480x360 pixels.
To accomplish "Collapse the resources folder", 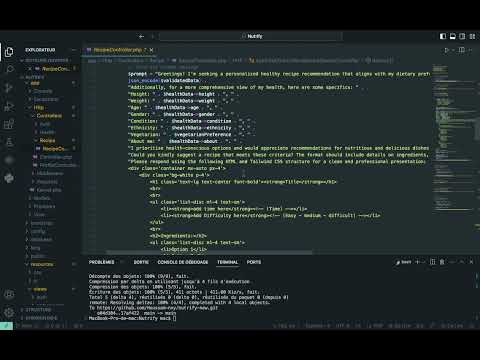I will (x=42, y=264).
